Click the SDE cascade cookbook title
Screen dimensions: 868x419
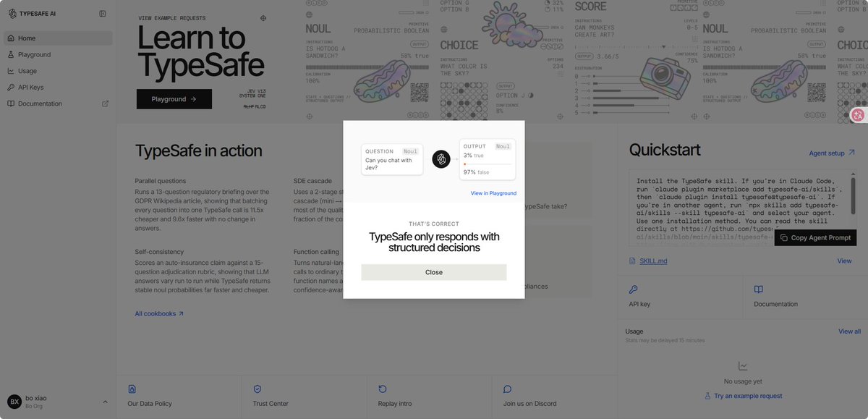tap(312, 181)
